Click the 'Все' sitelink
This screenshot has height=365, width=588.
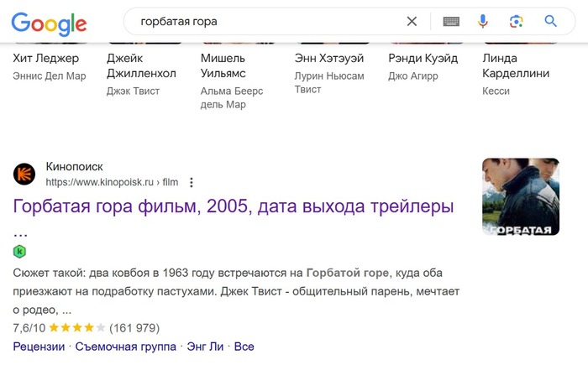244,347
